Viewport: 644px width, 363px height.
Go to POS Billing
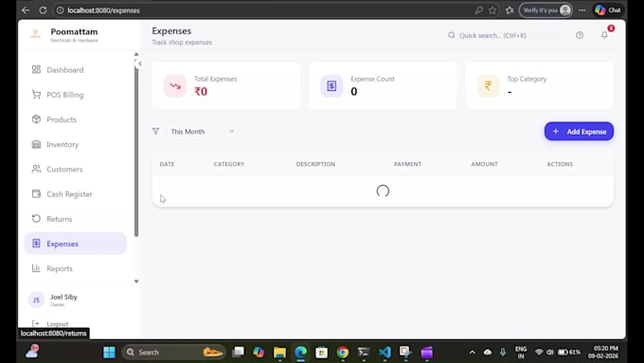coord(75,95)
